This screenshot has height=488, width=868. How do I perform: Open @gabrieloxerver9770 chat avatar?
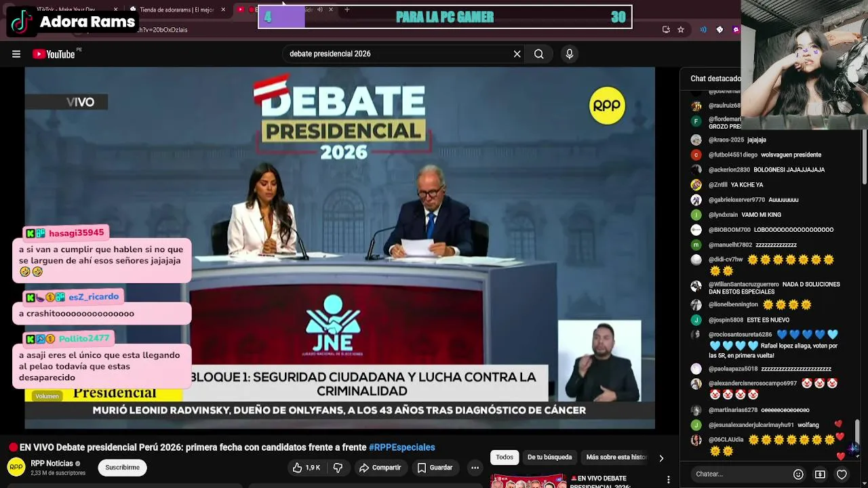pyautogui.click(x=696, y=199)
